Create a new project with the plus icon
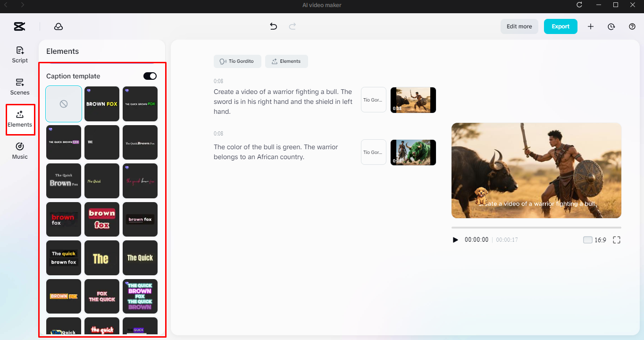Viewport: 644px width, 340px height. coord(590,26)
